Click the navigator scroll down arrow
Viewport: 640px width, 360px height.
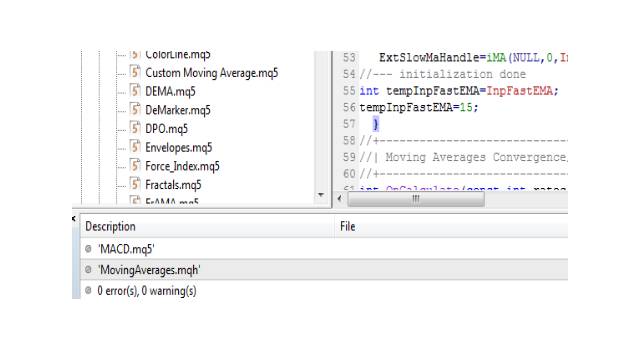(321, 195)
